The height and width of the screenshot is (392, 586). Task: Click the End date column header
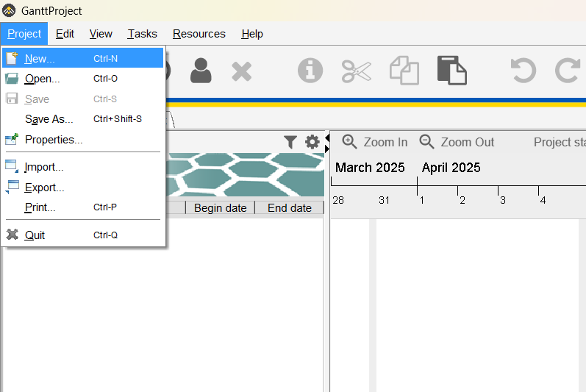[x=289, y=208]
